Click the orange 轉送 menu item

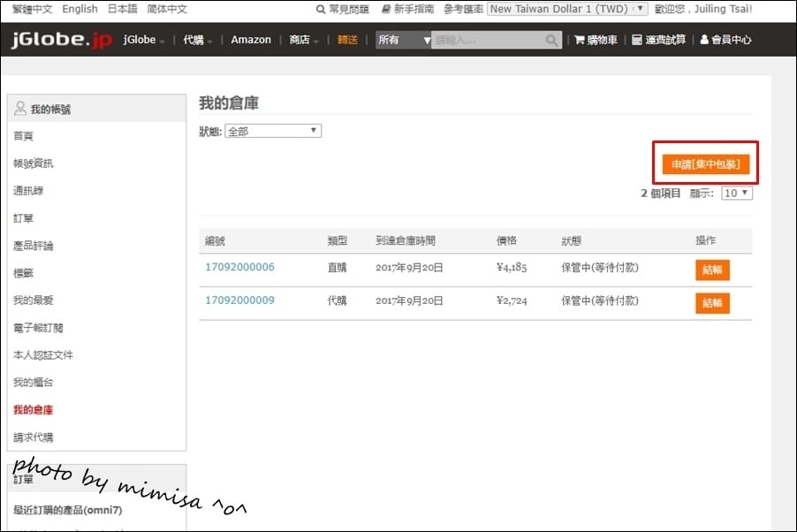point(346,40)
